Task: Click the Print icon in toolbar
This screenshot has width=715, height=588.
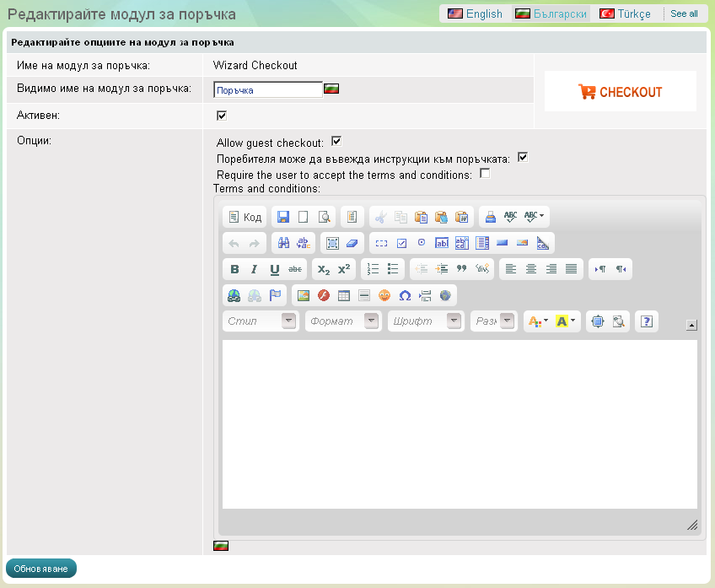Action: 491,217
